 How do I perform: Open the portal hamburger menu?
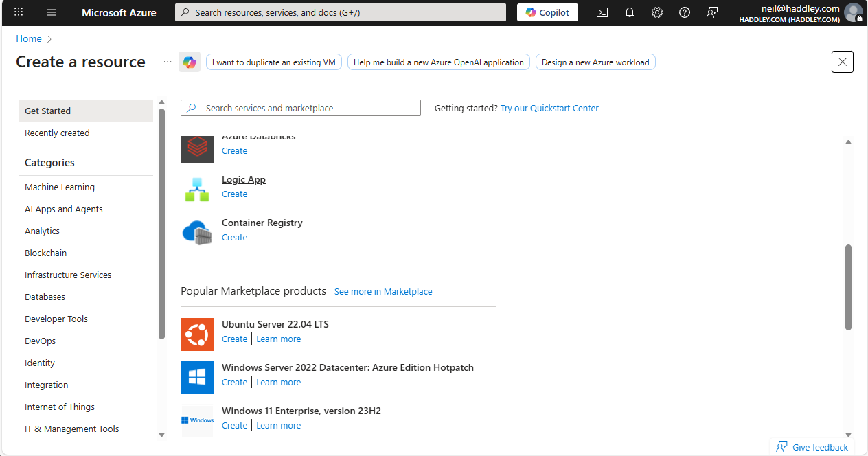(52, 12)
